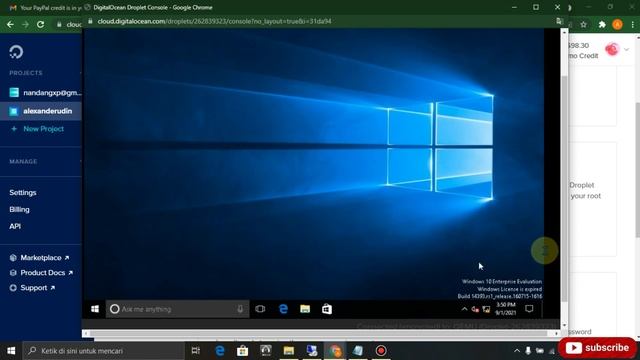Open the Chrome three-dot menu
This screenshot has height=360, width=640.
(633, 24)
